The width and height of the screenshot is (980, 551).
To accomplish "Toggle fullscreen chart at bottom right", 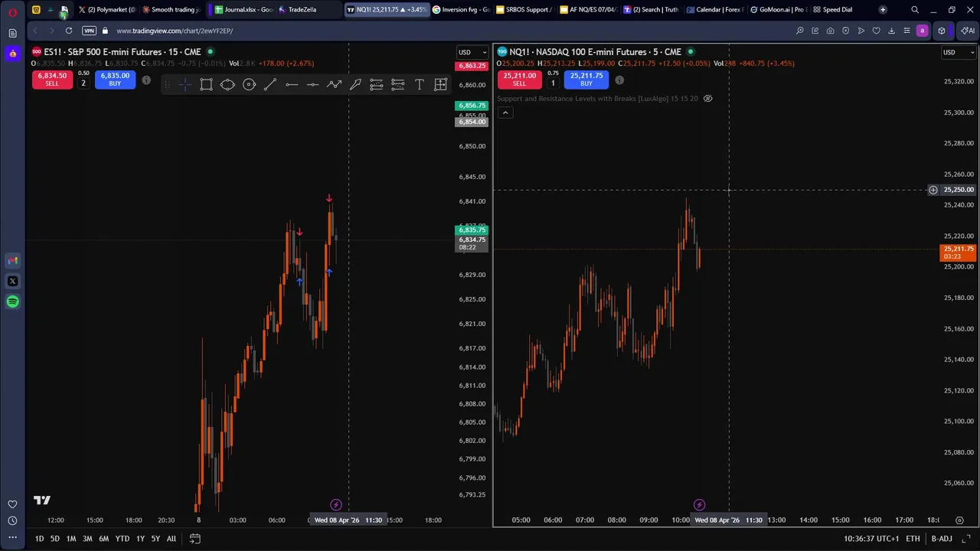I will [968, 539].
